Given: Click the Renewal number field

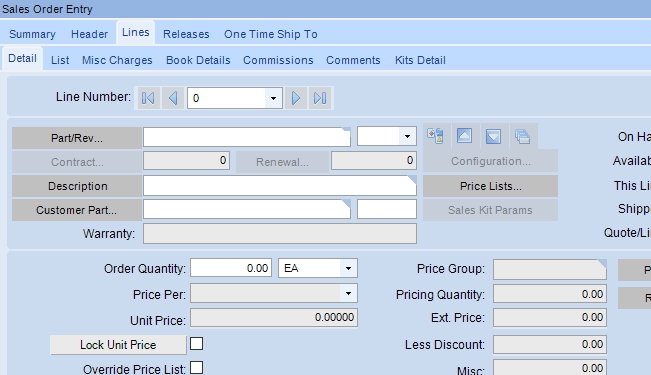Looking at the screenshot, I should click(x=374, y=161).
